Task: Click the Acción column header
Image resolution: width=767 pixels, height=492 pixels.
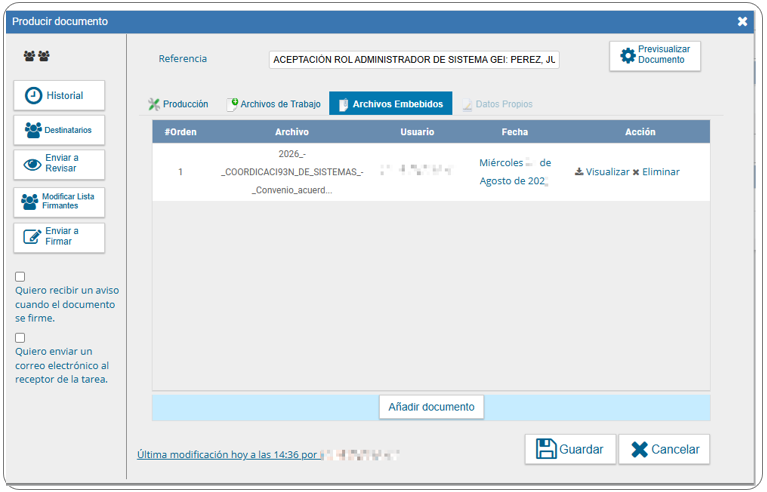Action: point(640,132)
